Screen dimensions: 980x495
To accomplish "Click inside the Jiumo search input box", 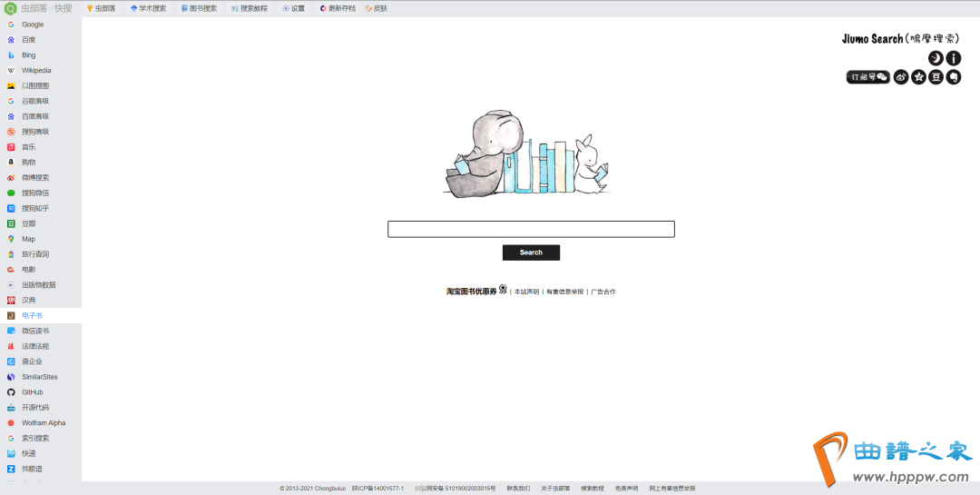I will click(531, 229).
